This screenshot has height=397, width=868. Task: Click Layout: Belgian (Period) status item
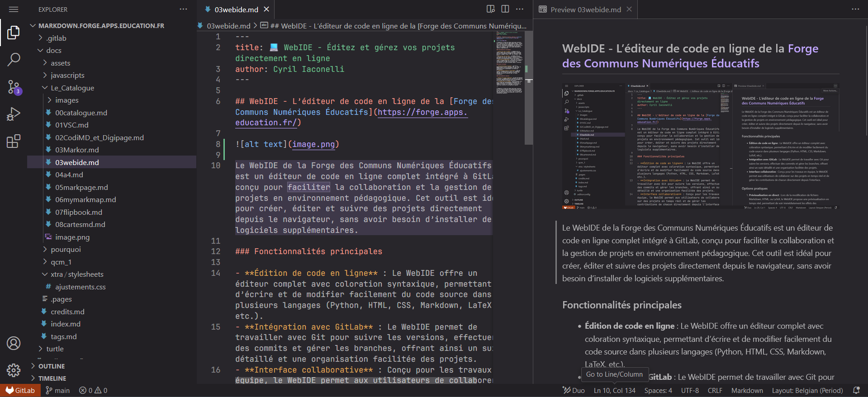807,390
